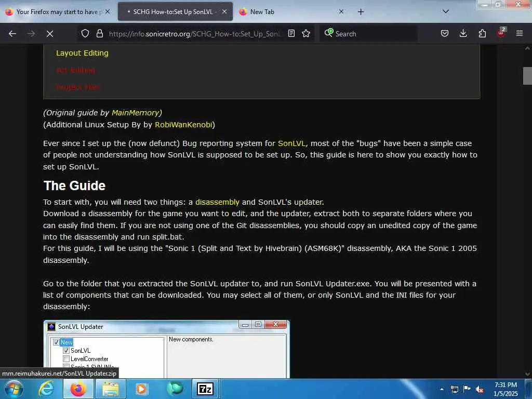Image resolution: width=532 pixels, height=399 pixels.
Task: Click the muted volume tray icon
Action: (480, 389)
